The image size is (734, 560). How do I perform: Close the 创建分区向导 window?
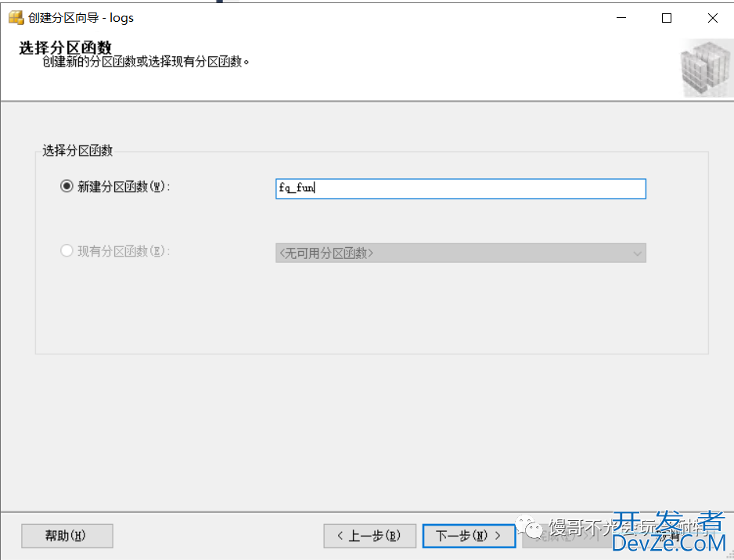(x=712, y=18)
